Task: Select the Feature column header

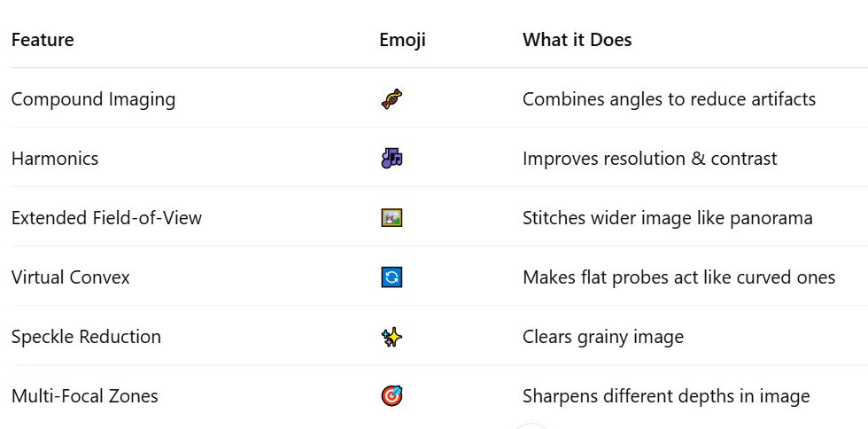Action: 43,40
